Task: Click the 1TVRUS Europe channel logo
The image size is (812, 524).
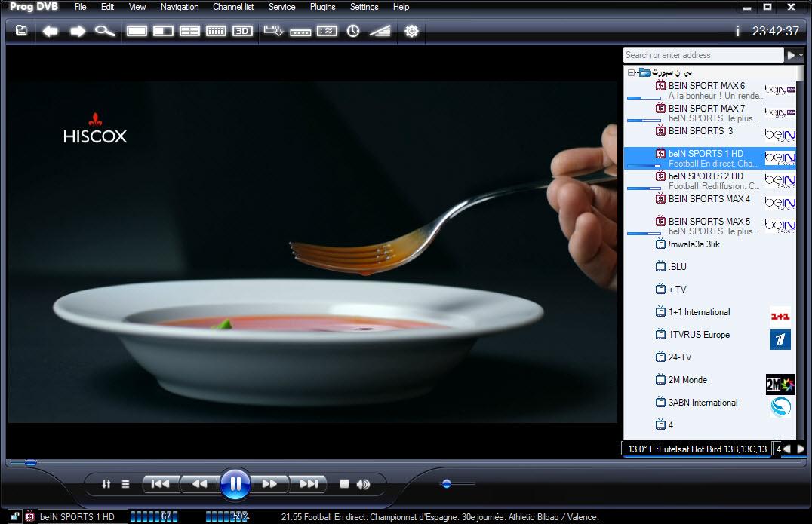Action: click(x=780, y=339)
